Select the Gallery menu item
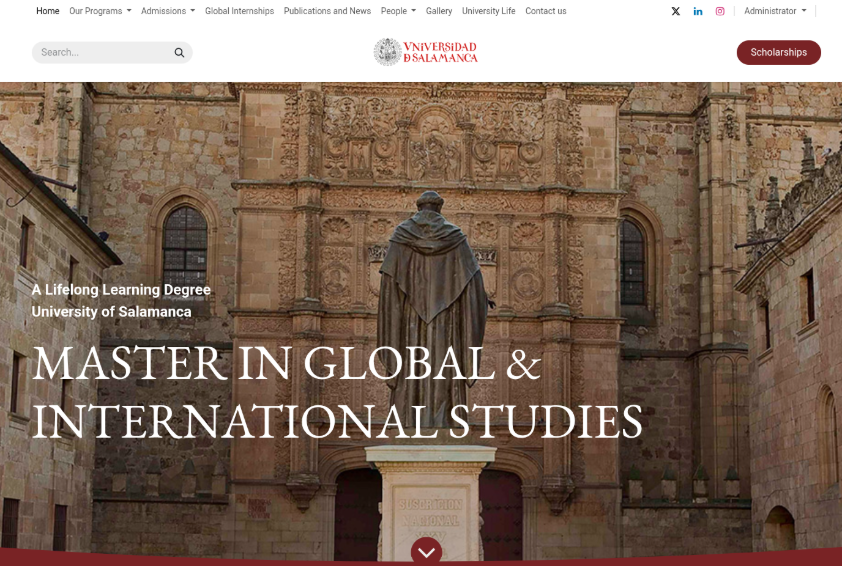This screenshot has width=842, height=566. (439, 11)
